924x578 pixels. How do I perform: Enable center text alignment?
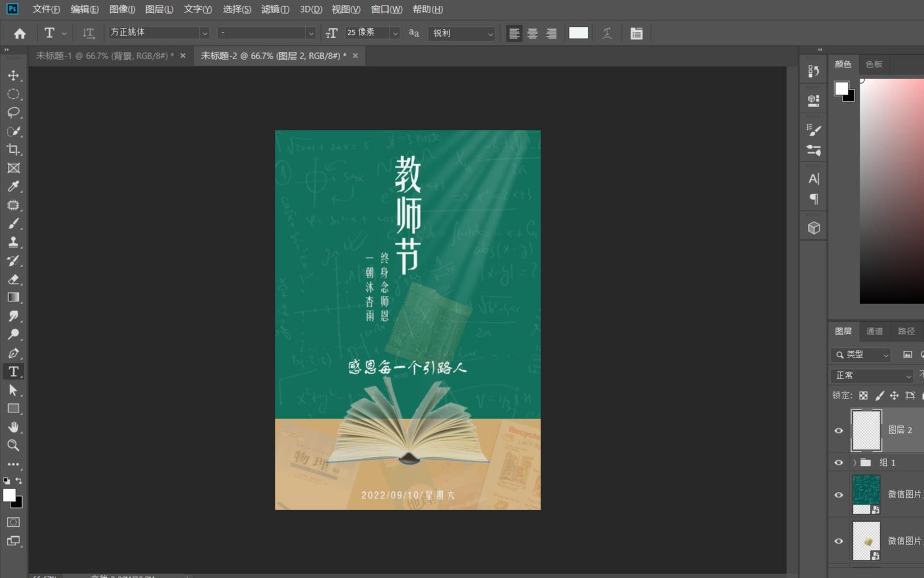pos(533,33)
